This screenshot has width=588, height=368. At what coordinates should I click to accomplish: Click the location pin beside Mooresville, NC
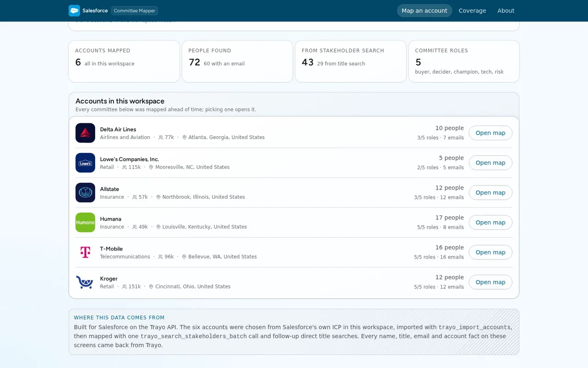tap(151, 167)
